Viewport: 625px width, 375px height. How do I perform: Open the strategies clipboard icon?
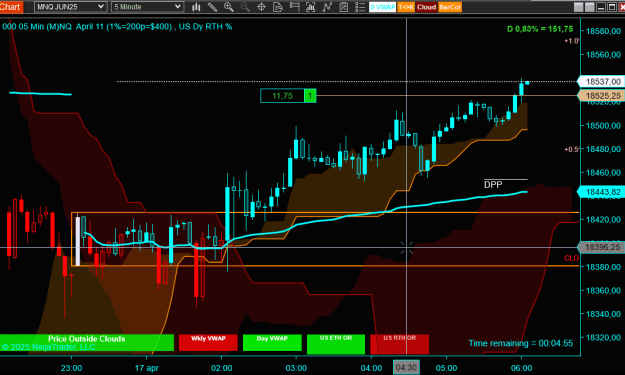[x=344, y=7]
